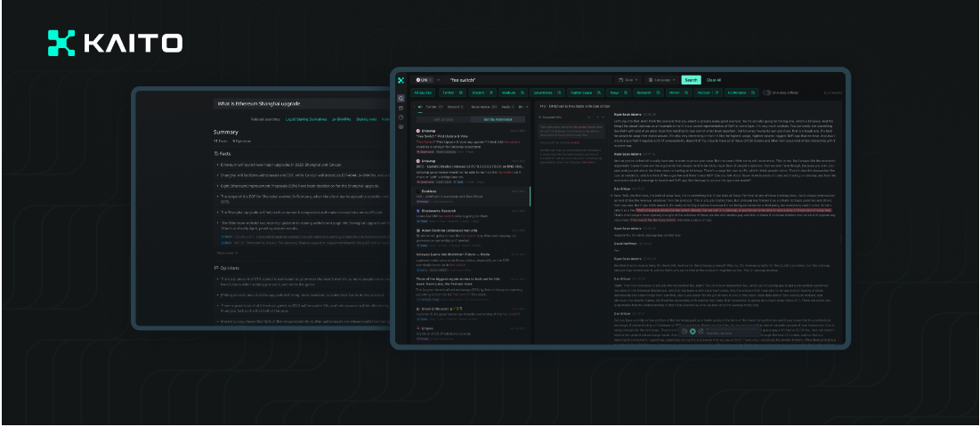Expand the token selector dropdown arrow
Viewport: 980px width, 427px height.
pos(438,80)
